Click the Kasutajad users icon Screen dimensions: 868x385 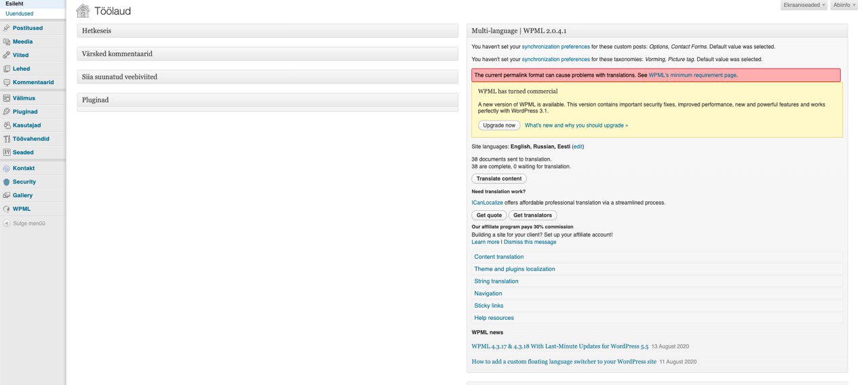point(6,125)
